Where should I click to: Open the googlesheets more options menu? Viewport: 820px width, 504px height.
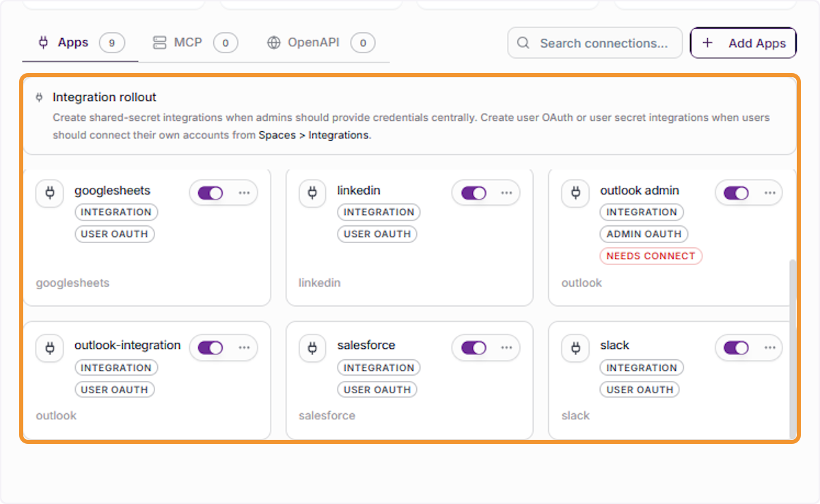pos(244,193)
